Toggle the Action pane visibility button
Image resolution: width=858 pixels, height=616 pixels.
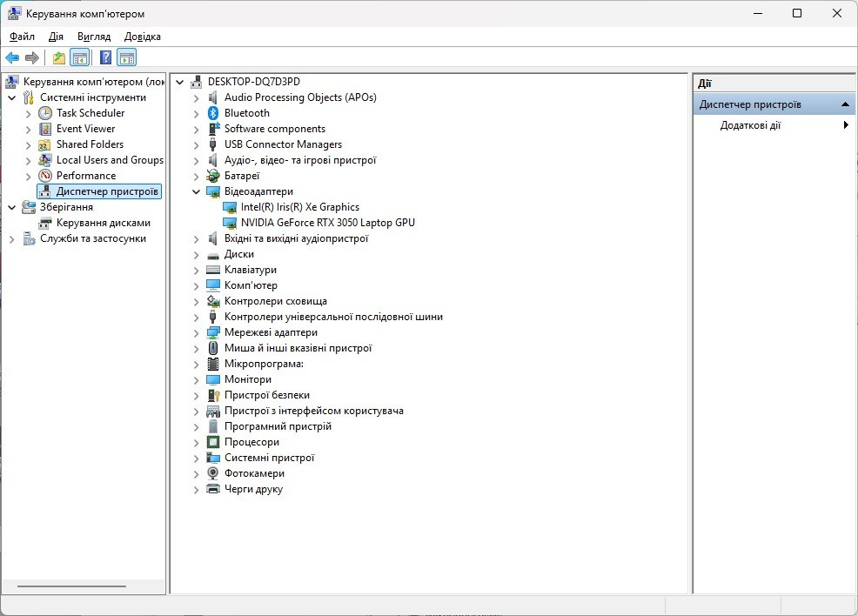click(x=127, y=58)
